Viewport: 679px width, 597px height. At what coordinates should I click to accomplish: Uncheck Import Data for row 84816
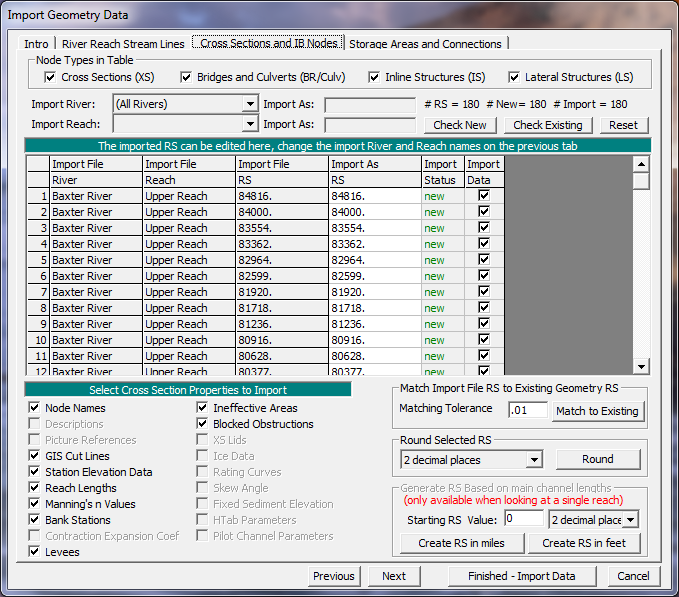point(484,196)
